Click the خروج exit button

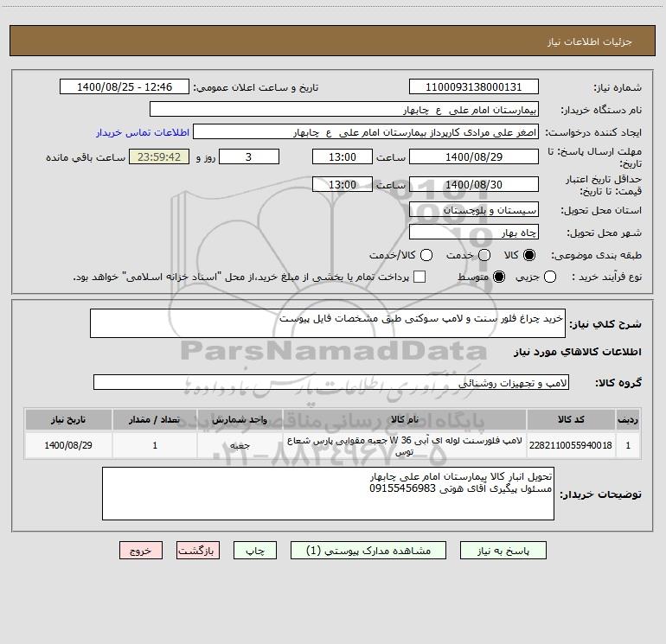pyautogui.click(x=141, y=551)
